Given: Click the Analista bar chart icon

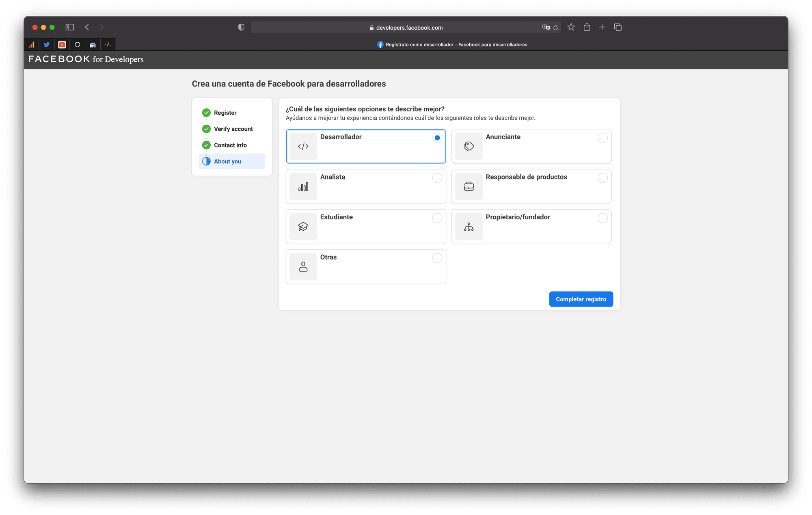Looking at the screenshot, I should 303,186.
